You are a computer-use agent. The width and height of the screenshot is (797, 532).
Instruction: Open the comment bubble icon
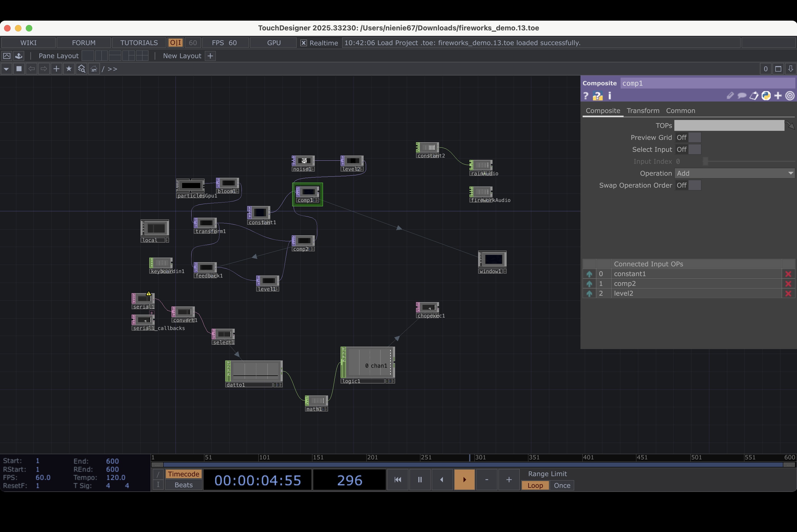742,96
